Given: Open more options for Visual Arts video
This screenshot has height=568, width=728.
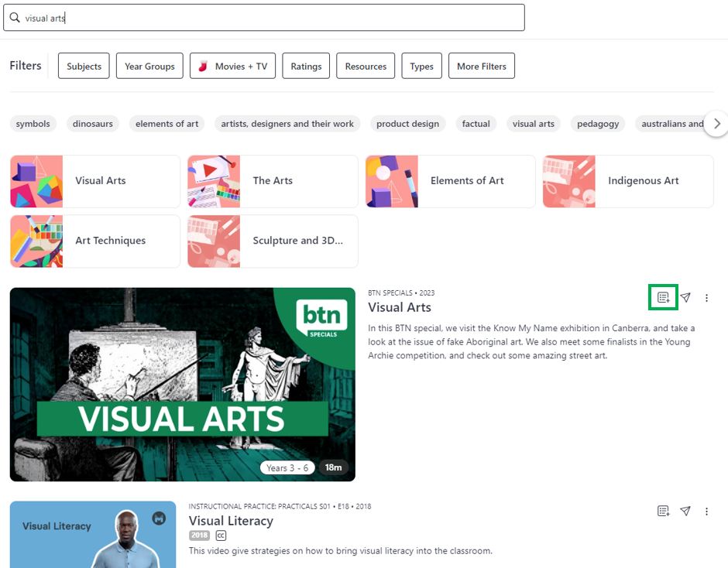Looking at the screenshot, I should click(706, 298).
